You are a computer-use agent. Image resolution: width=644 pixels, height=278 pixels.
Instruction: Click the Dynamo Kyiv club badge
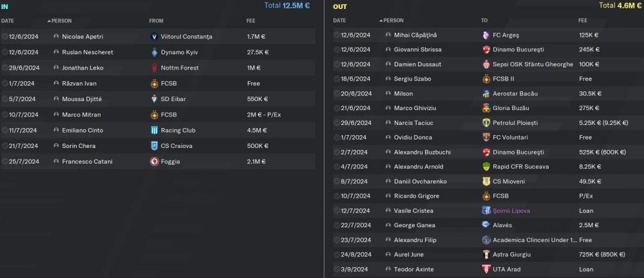[x=154, y=52]
